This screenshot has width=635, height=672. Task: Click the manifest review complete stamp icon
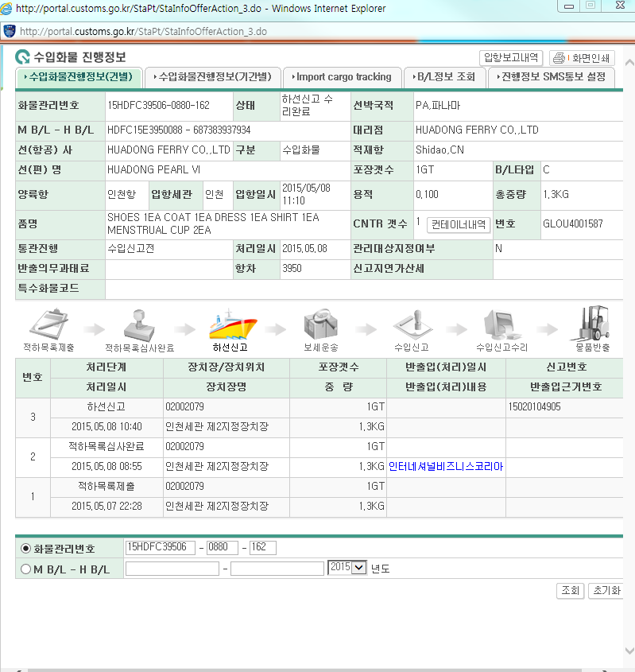click(139, 325)
